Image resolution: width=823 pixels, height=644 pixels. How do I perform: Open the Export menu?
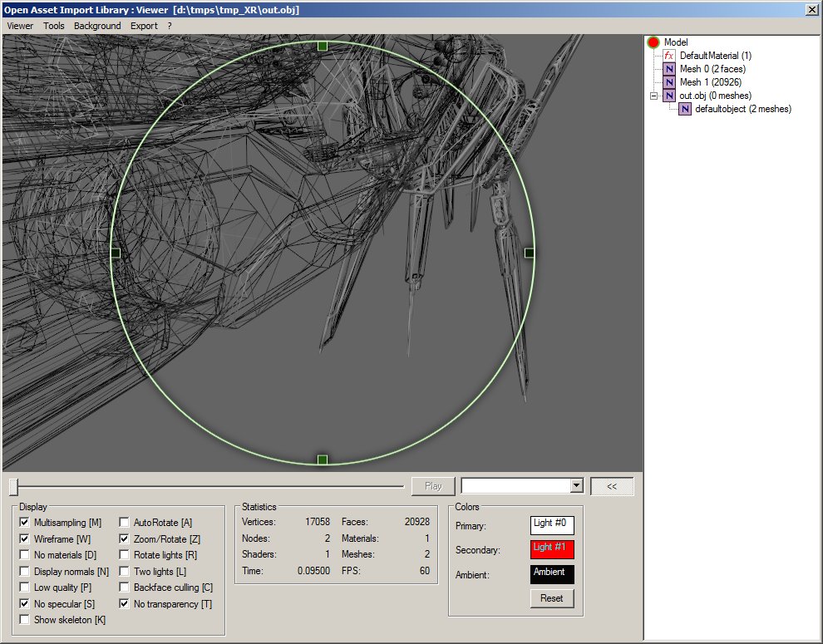pos(144,26)
